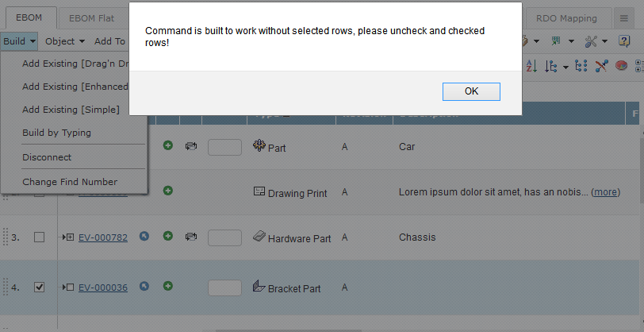The height and width of the screenshot is (332, 644).
Task: Click blue navigate icon beside EV-000782
Action: coord(144,236)
